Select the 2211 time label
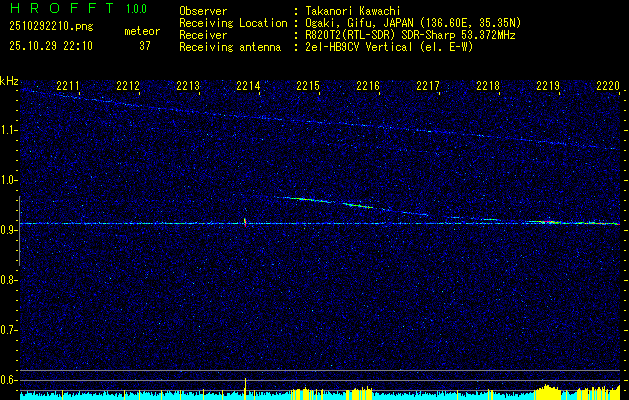This screenshot has width=629, height=400. (x=69, y=87)
